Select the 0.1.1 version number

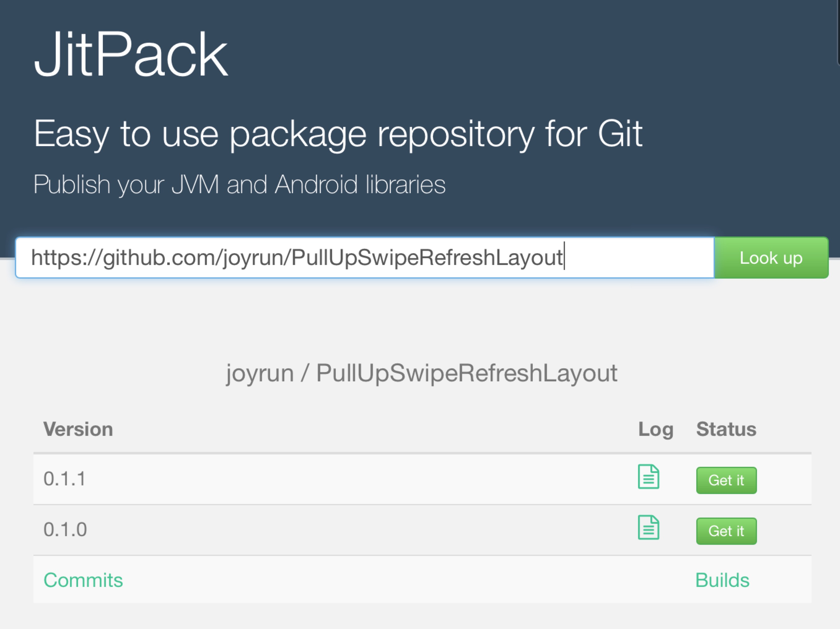click(x=64, y=478)
